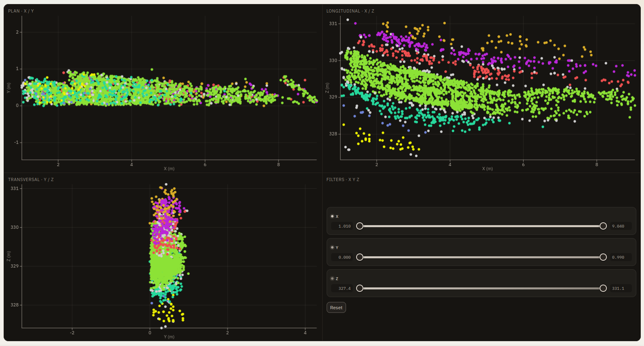Click the "X (m)" axis label in Longitudinal view
This screenshot has height=346, width=644.
(487, 169)
